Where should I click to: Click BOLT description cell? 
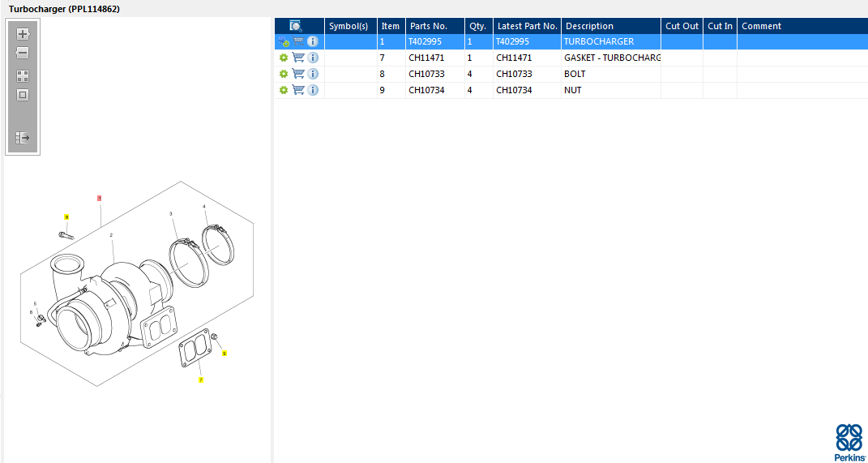coord(611,74)
